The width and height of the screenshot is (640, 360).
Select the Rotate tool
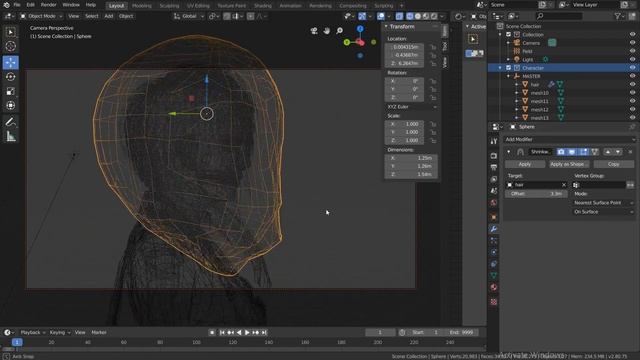tap(11, 77)
